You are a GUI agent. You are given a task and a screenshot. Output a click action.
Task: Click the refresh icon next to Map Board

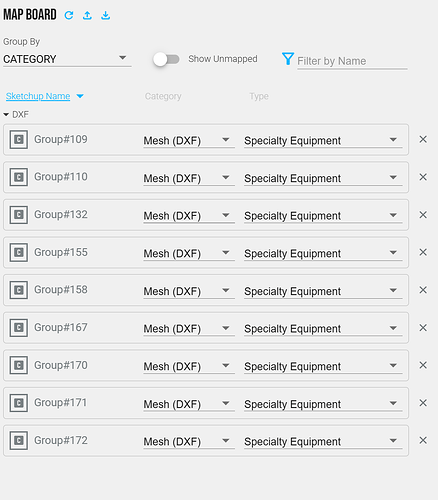click(x=69, y=15)
